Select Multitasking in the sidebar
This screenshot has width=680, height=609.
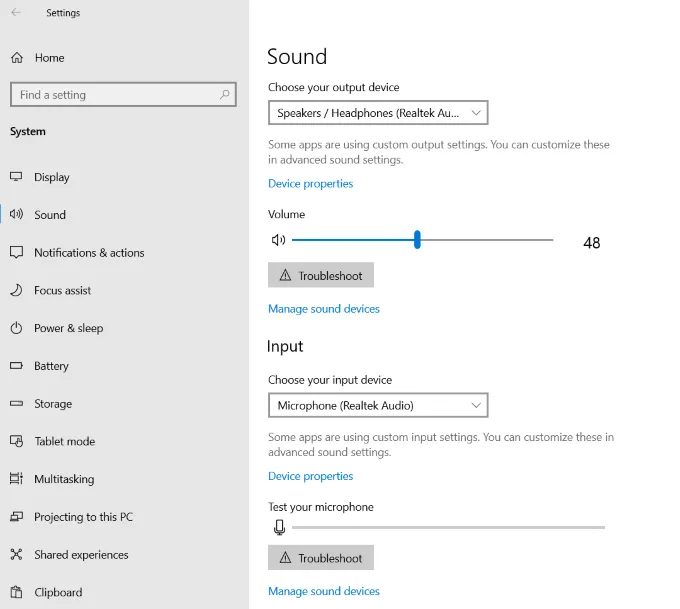coord(64,479)
